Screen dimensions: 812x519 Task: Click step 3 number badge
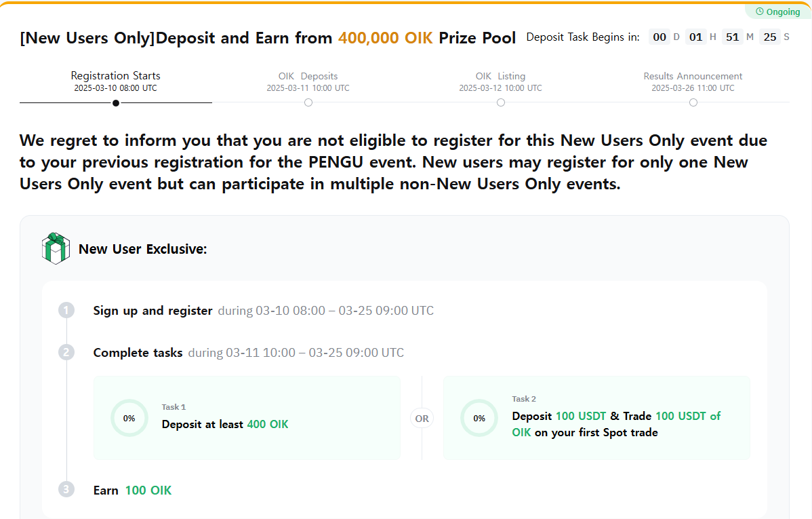(x=66, y=489)
